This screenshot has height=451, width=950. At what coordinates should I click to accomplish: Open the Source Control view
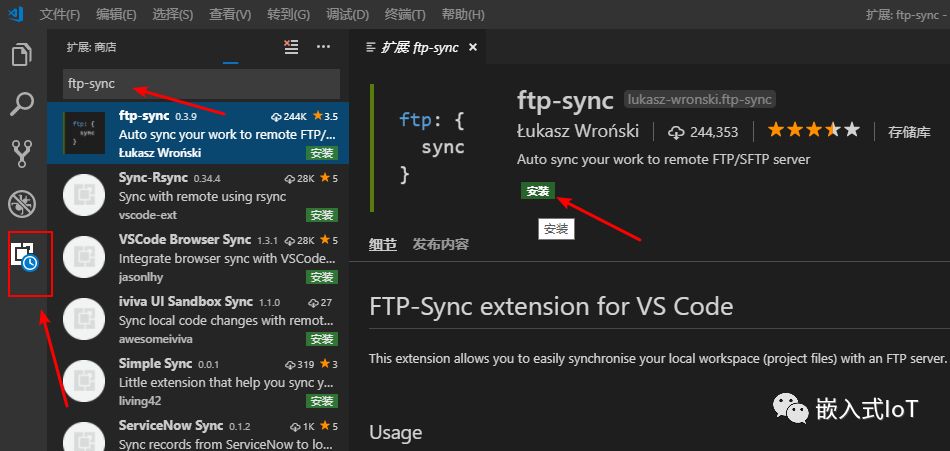22,153
